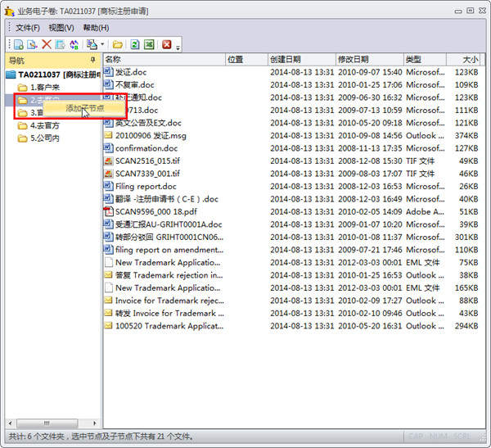Select the file 转发 Invoice for Trademark ...
491x448 pixels.
tap(169, 313)
